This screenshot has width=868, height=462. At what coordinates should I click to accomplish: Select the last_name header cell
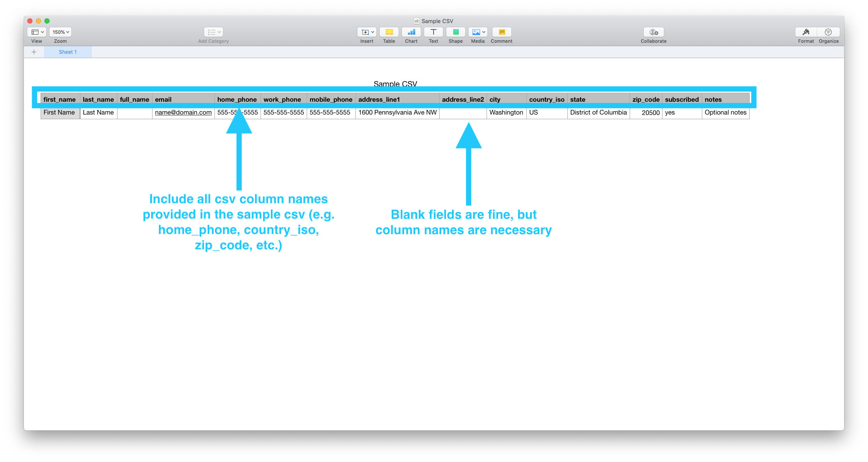coord(99,99)
